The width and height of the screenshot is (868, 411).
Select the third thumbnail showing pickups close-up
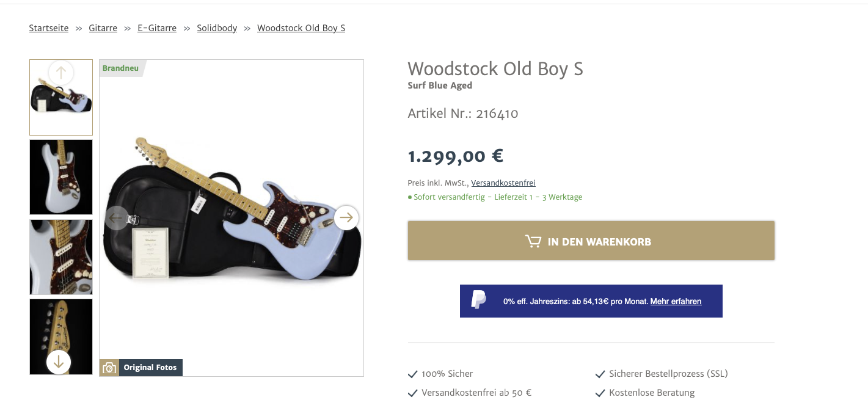click(x=61, y=257)
